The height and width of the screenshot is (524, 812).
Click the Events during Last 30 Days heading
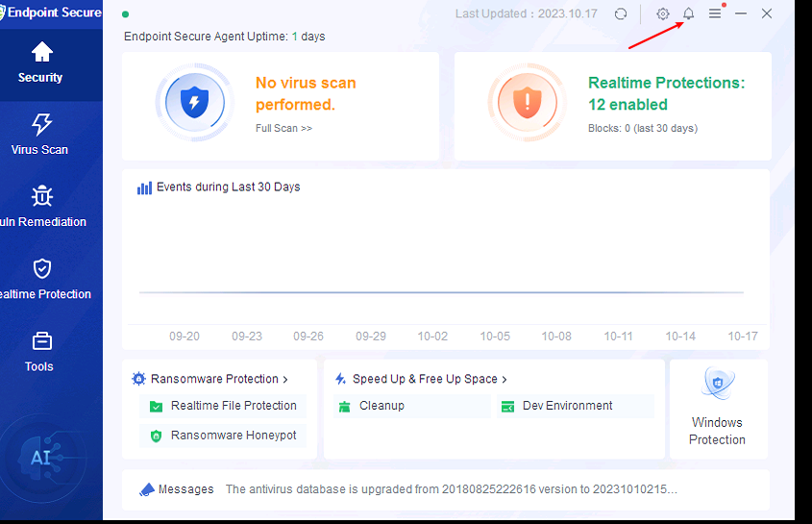pos(229,187)
